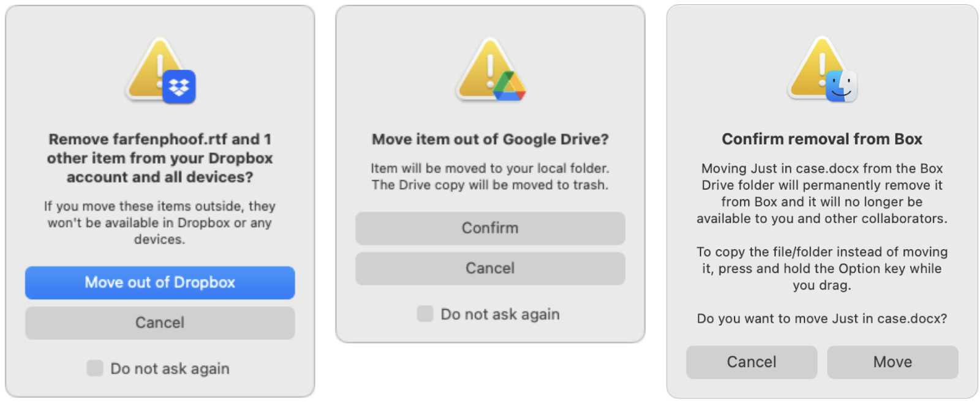This screenshot has width=980, height=402.
Task: Select Move in the Box dialog
Action: click(x=892, y=362)
